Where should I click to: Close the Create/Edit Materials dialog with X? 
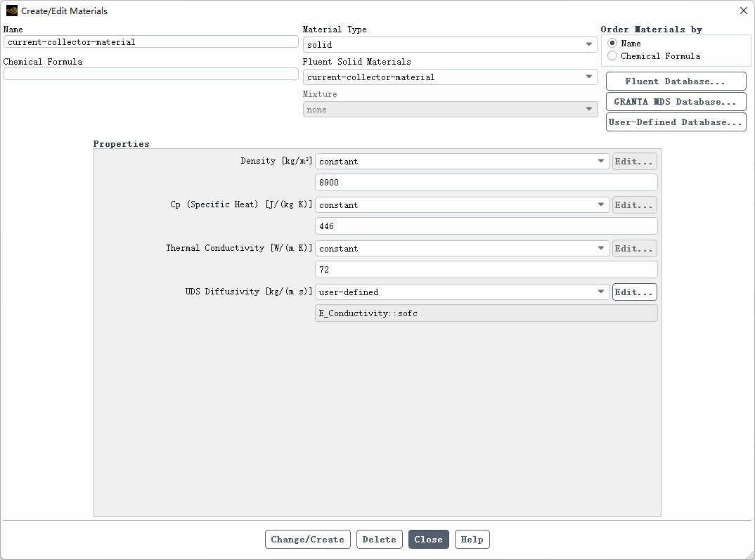point(744,11)
